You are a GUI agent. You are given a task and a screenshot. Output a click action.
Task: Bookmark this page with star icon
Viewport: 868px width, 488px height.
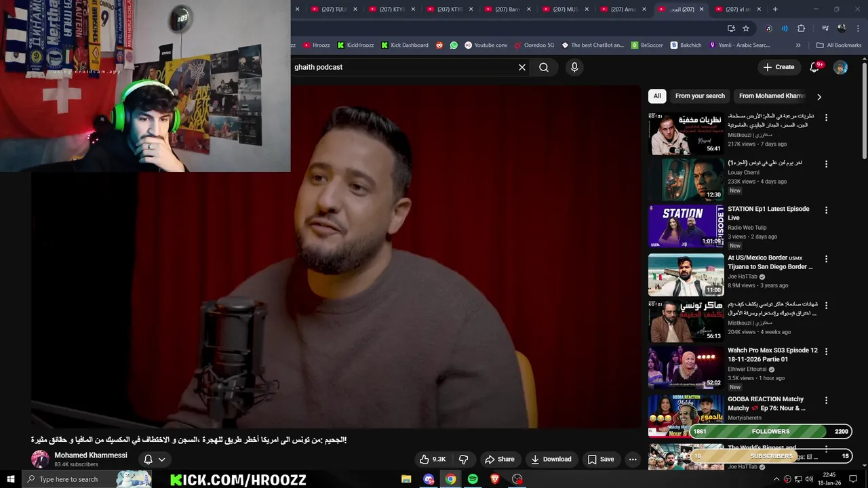tap(746, 28)
